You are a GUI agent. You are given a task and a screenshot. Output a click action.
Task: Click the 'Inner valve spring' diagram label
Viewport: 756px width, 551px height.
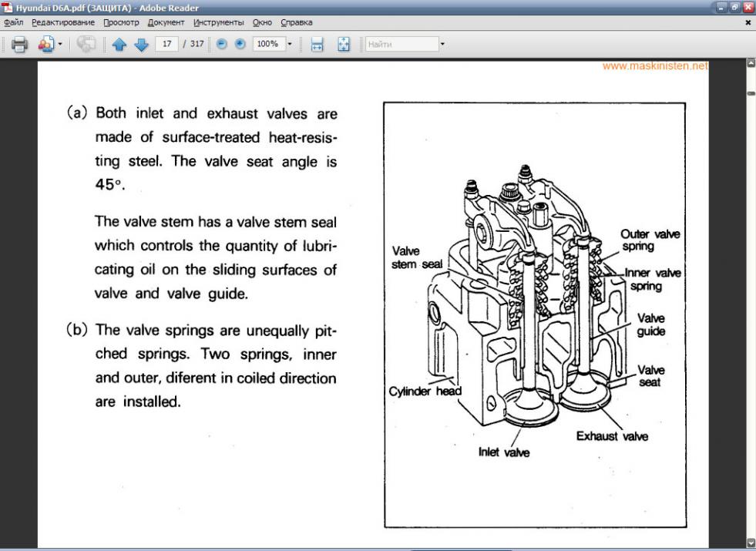coord(652,280)
